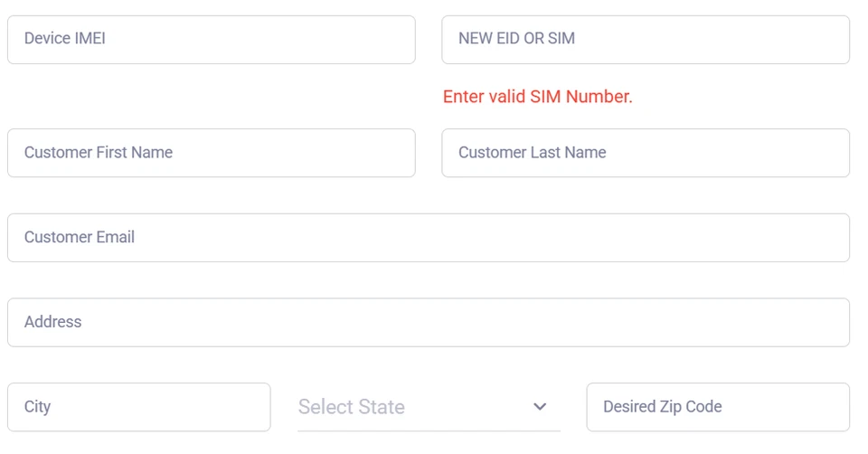Place cursor in the first name box

click(211, 153)
